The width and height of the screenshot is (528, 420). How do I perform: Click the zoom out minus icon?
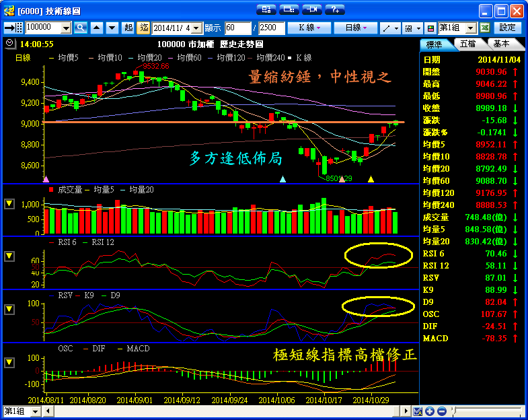[x=441, y=411]
